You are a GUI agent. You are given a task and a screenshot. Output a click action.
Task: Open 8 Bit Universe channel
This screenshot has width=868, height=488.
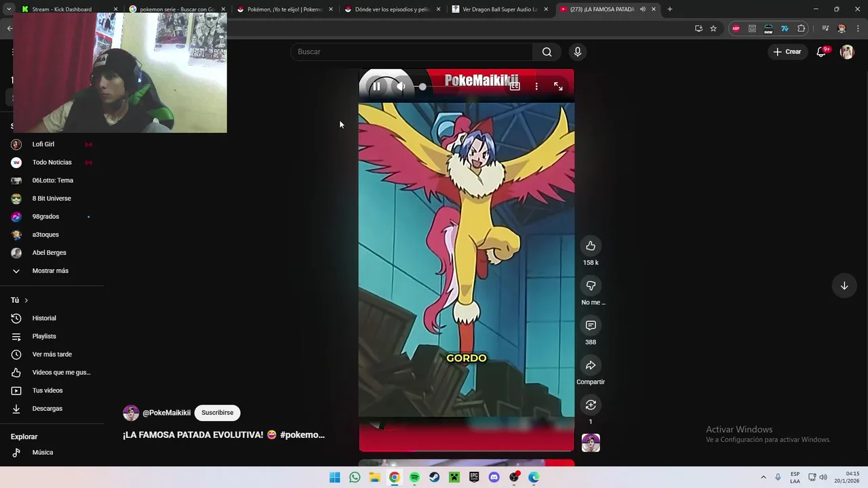(x=52, y=199)
